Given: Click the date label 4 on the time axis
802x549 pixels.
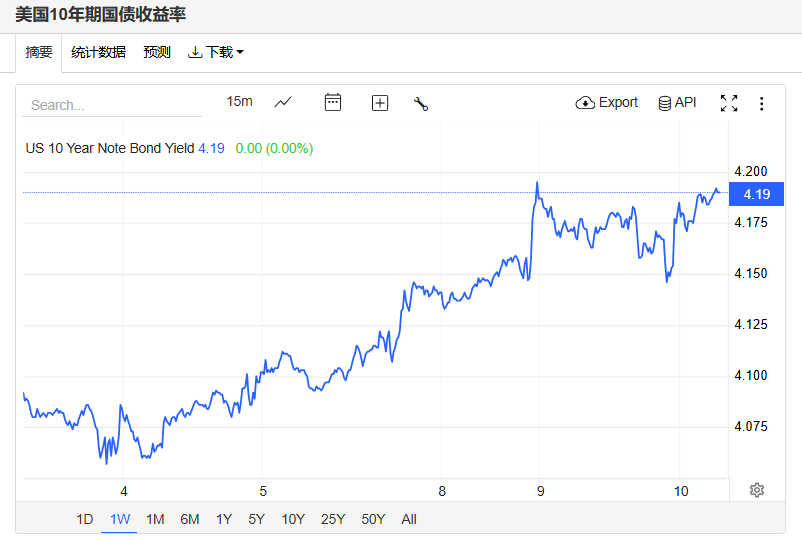Looking at the screenshot, I should click(123, 491).
